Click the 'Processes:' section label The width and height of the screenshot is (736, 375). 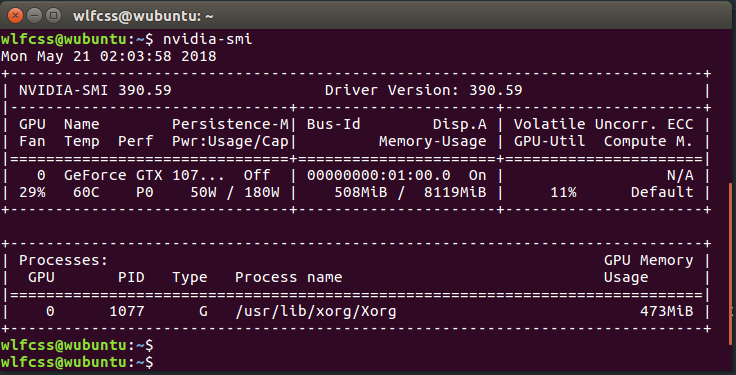point(63,260)
